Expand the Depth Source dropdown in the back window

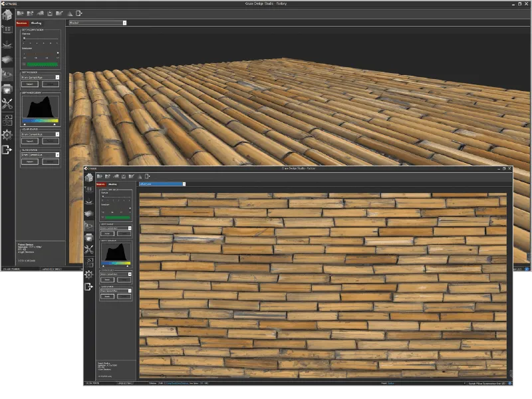coord(40,77)
